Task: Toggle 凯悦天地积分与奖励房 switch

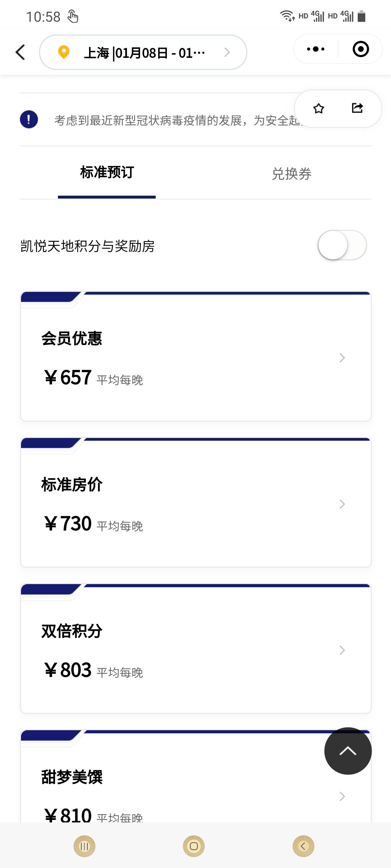Action: point(342,245)
